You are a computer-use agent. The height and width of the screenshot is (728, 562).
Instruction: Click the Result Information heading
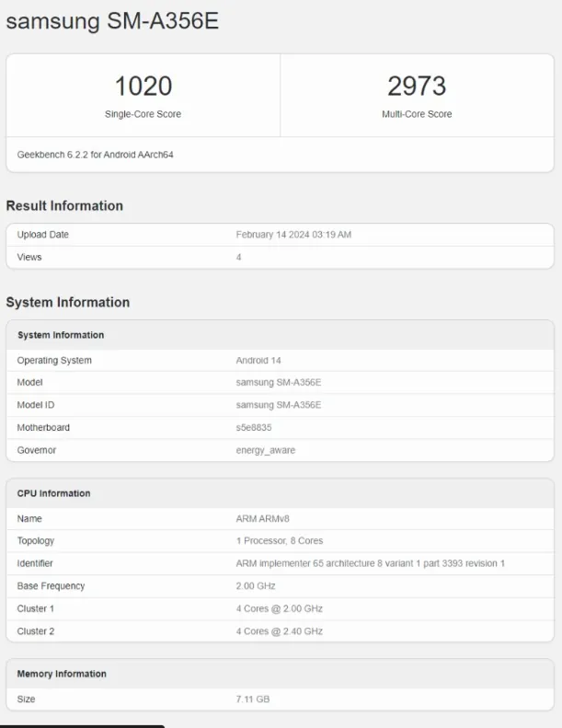tap(64, 205)
